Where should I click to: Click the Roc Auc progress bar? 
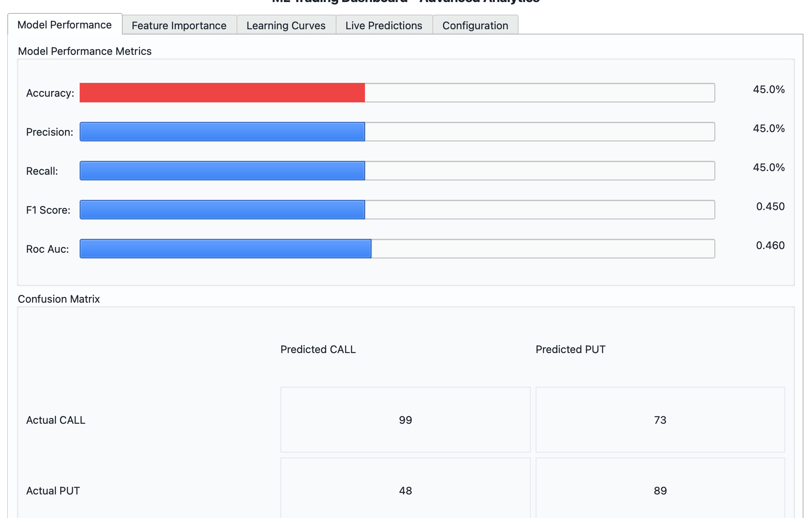point(397,249)
